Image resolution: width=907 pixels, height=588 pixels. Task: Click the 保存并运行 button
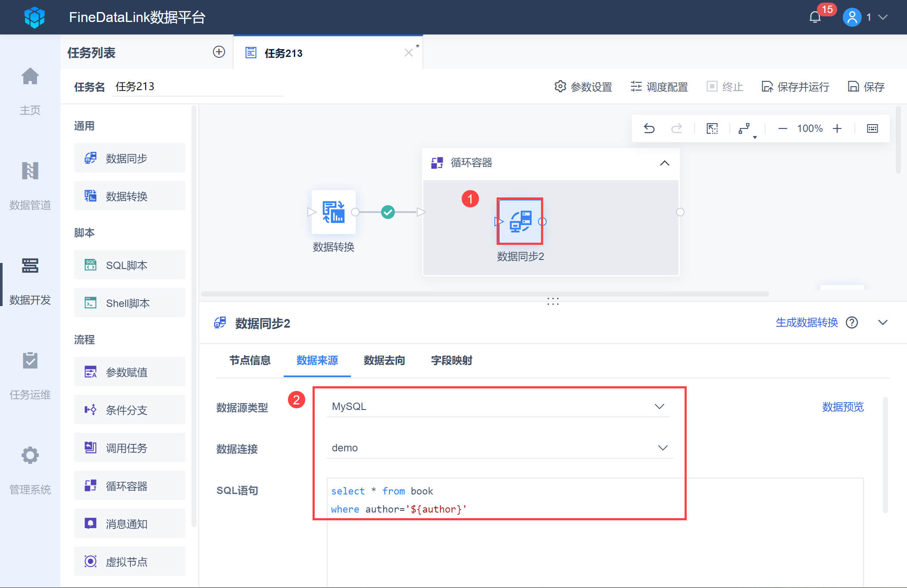pyautogui.click(x=794, y=87)
